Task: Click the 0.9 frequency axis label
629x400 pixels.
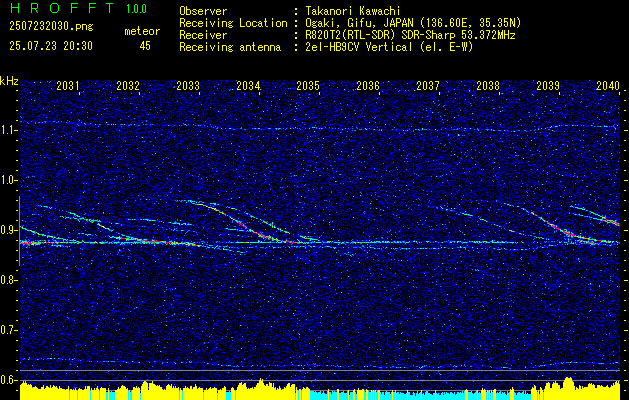Action: click(x=8, y=230)
